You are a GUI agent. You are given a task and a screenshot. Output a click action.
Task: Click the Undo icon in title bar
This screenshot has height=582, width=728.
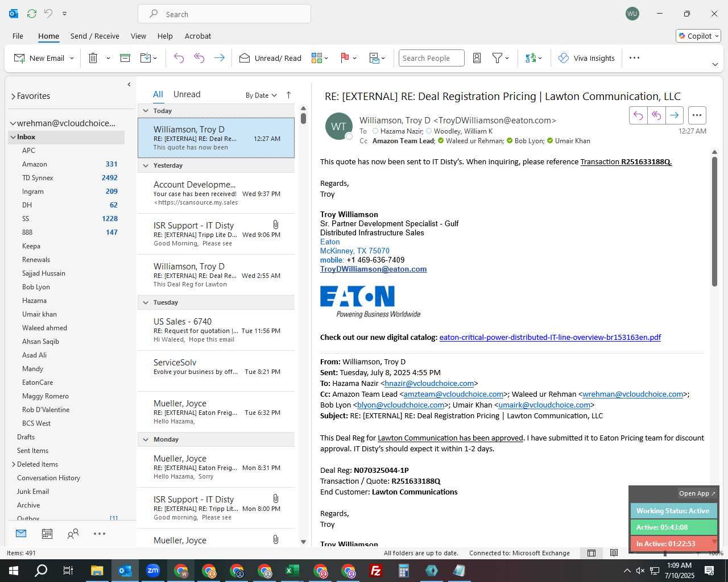[x=48, y=14]
